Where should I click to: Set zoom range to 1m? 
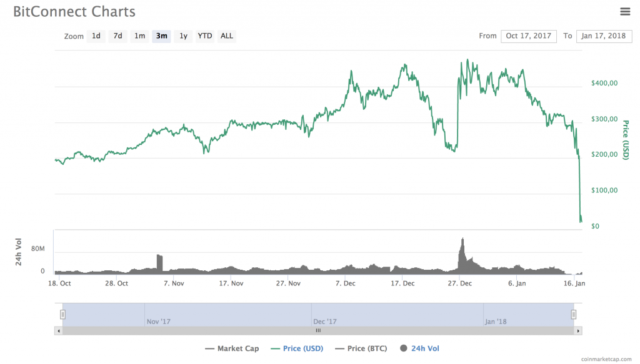coord(139,36)
